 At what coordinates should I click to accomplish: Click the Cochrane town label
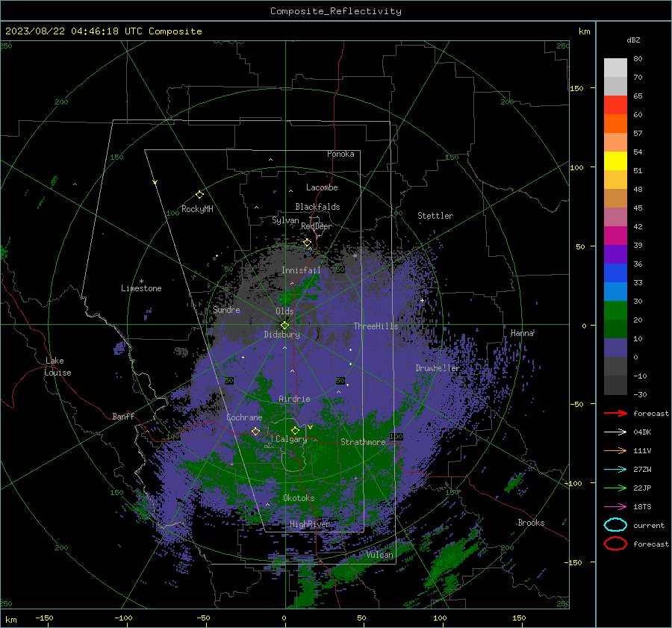[x=244, y=417]
